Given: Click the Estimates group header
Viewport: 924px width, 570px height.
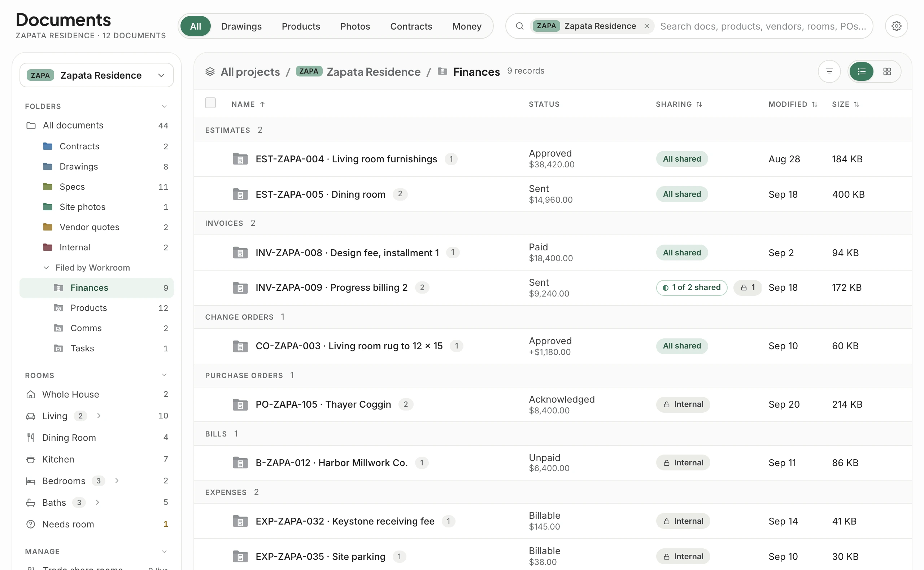Looking at the screenshot, I should click(553, 130).
